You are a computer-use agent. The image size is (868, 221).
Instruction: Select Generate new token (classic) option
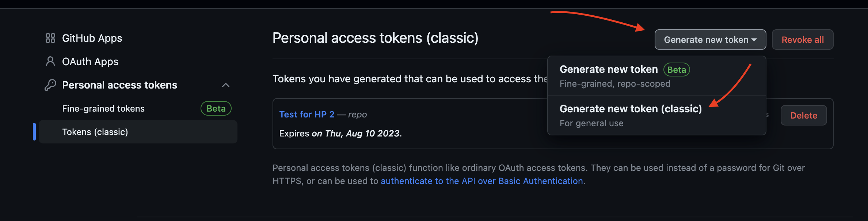coord(631,109)
